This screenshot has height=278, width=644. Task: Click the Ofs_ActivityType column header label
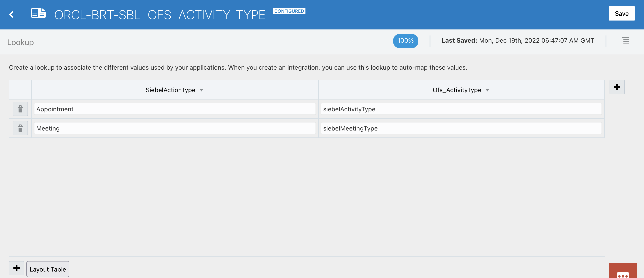pyautogui.click(x=457, y=90)
